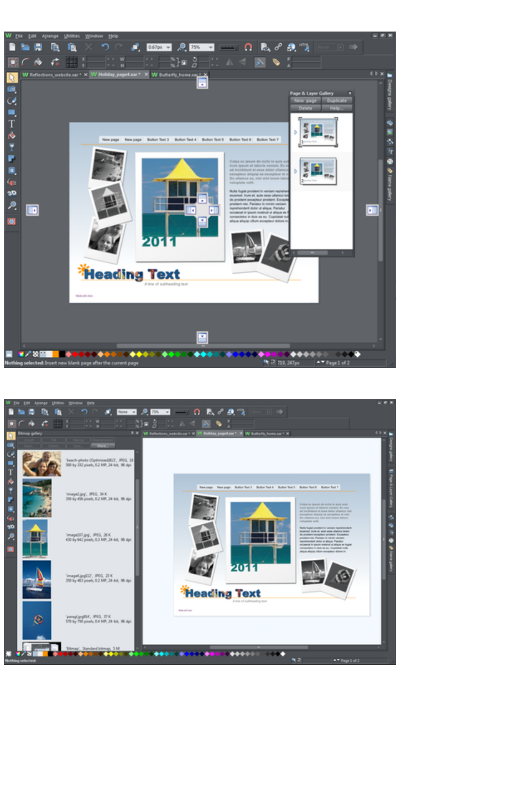Open the 75% zoom dropdown in upper window

[211, 48]
